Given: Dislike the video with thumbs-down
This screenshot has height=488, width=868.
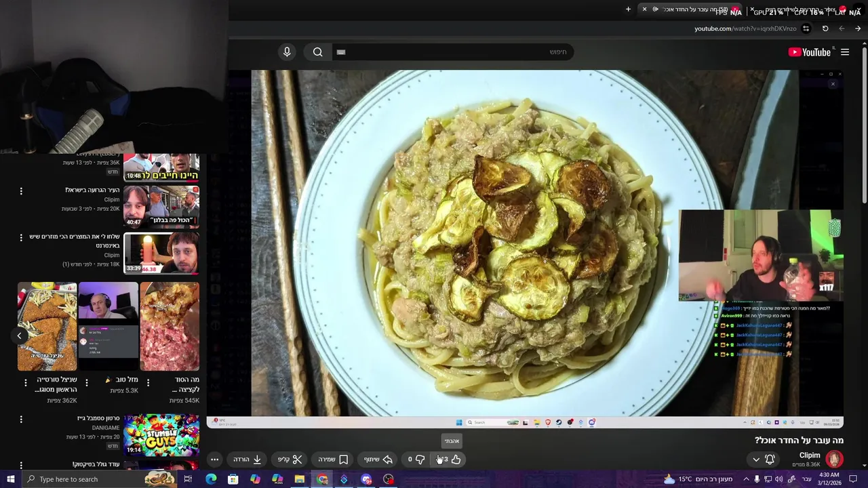Looking at the screenshot, I should point(416,460).
